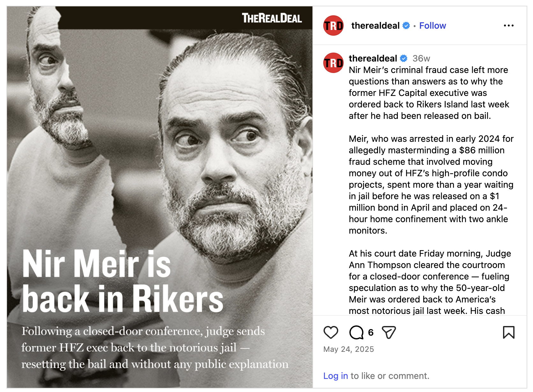Click the "Nir Meir is back in Rikers" headline
Image resolution: width=533 pixels, height=392 pixels.
click(123, 281)
